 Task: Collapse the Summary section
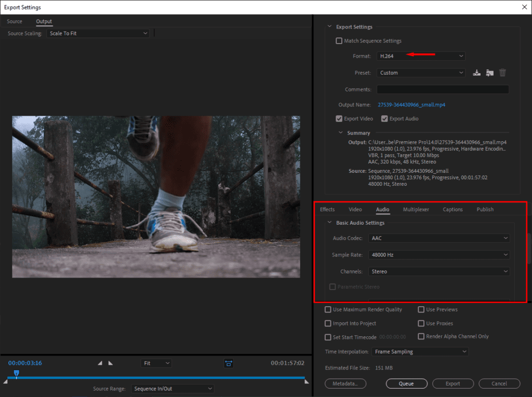pos(341,132)
